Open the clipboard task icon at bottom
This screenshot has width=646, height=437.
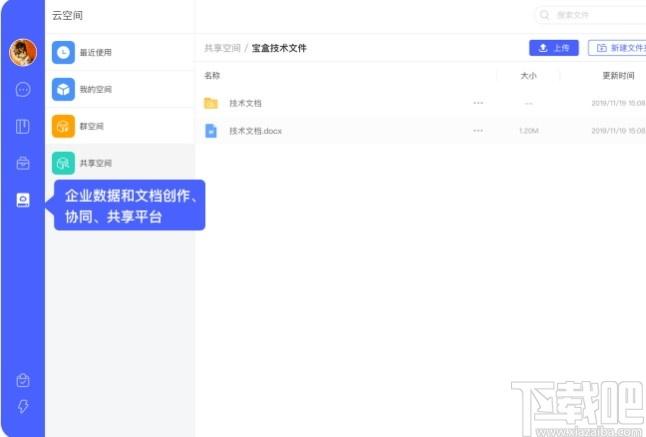[23, 380]
